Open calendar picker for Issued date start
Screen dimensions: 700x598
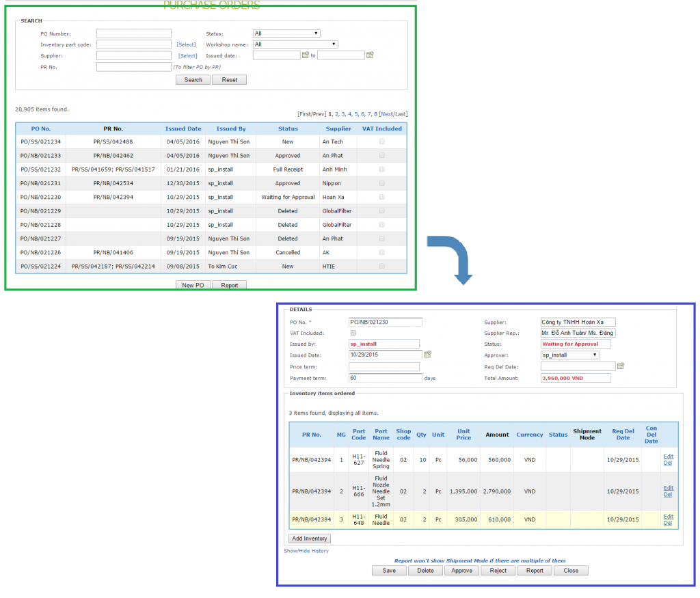pyautogui.click(x=306, y=55)
